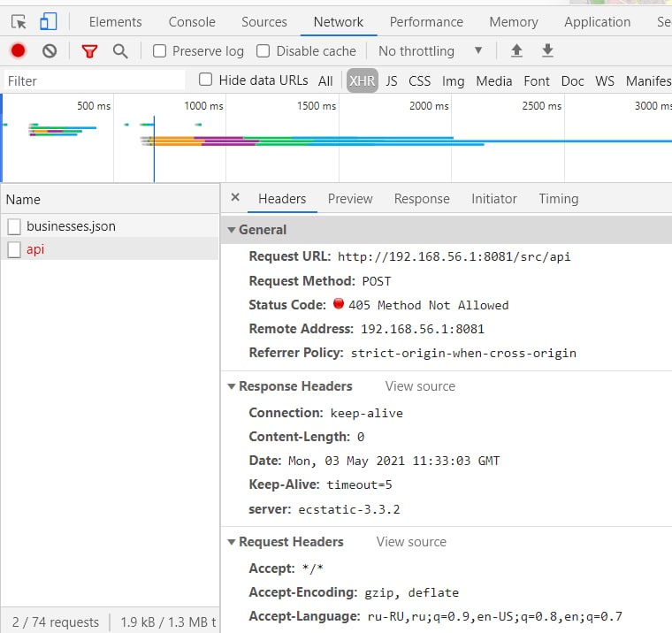Click the export HAR download arrow
The height and width of the screenshot is (633, 672).
tap(547, 51)
